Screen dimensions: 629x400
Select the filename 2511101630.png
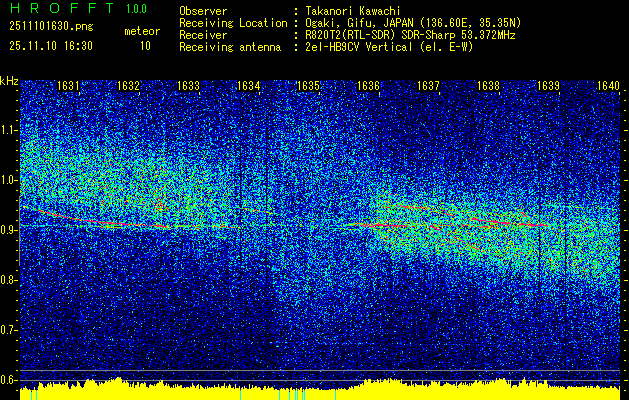(51, 27)
